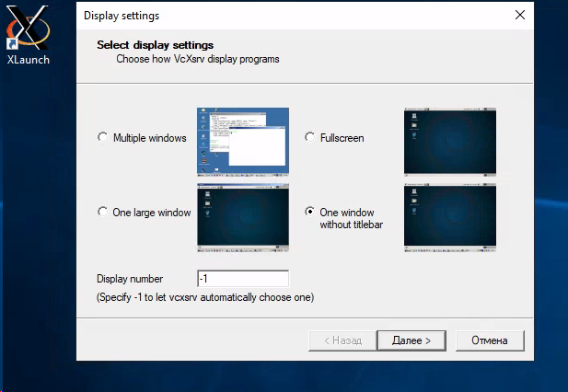Click the Display number label text
The height and width of the screenshot is (392, 568).
point(130,279)
